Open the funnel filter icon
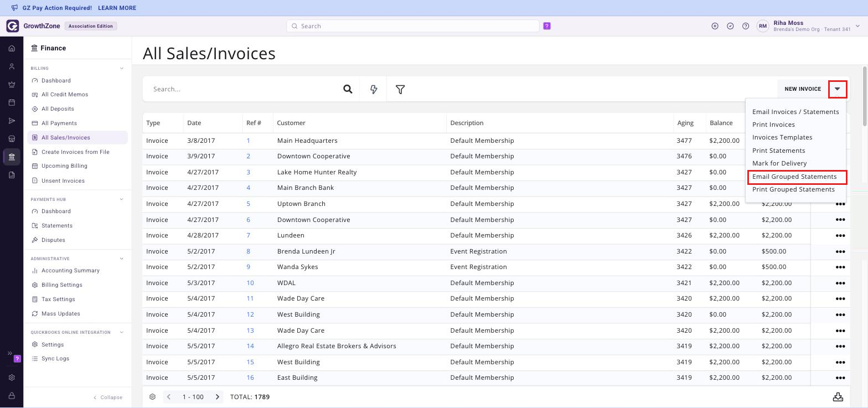 pyautogui.click(x=400, y=89)
